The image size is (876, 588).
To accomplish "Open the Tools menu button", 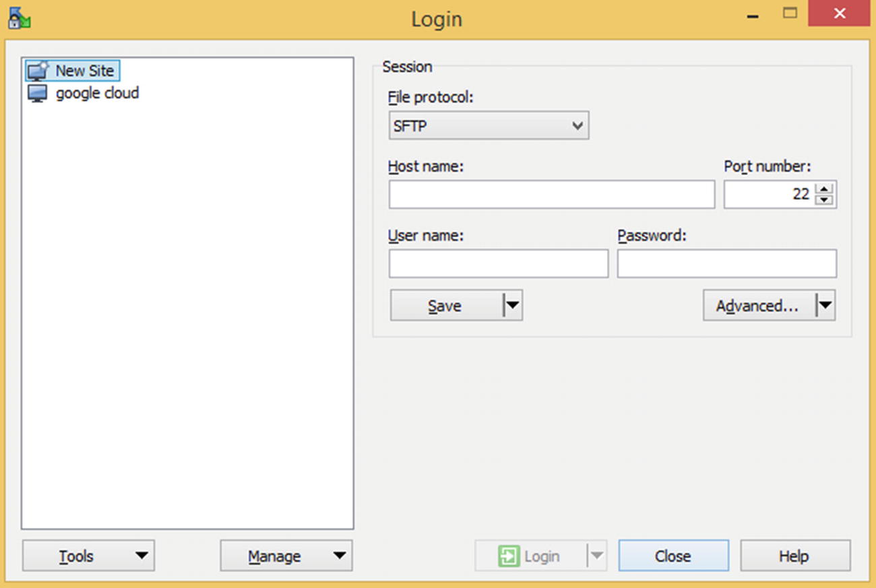I will (x=88, y=556).
